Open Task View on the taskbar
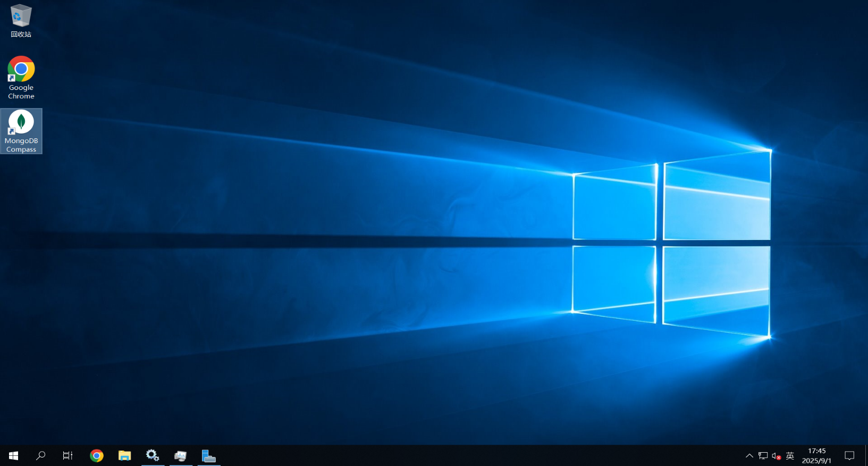The height and width of the screenshot is (466, 868). point(68,456)
